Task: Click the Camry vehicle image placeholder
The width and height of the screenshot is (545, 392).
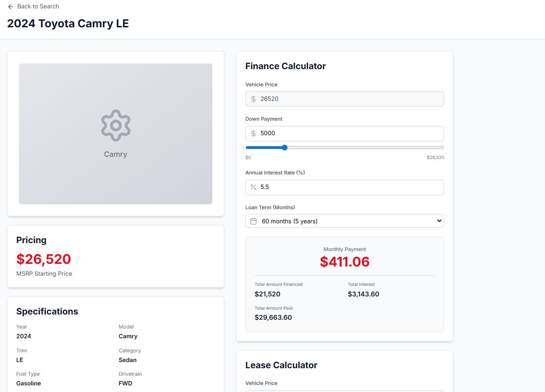Action: 115,134
